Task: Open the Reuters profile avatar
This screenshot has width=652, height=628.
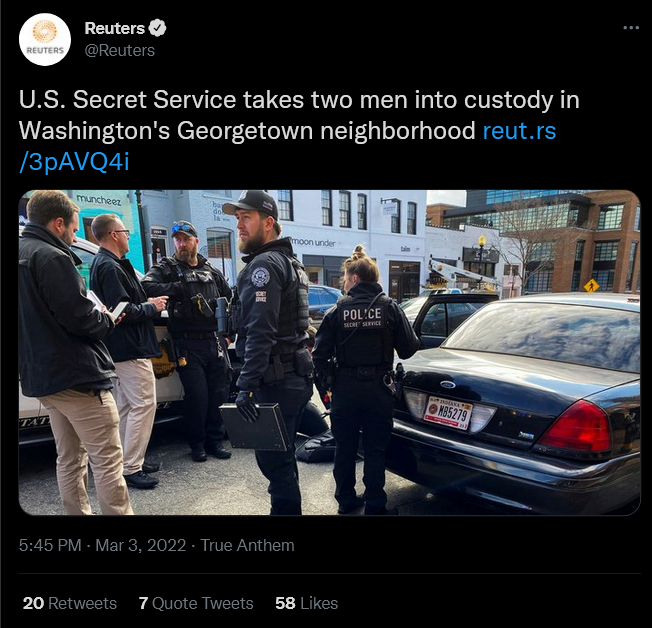Action: 45,40
